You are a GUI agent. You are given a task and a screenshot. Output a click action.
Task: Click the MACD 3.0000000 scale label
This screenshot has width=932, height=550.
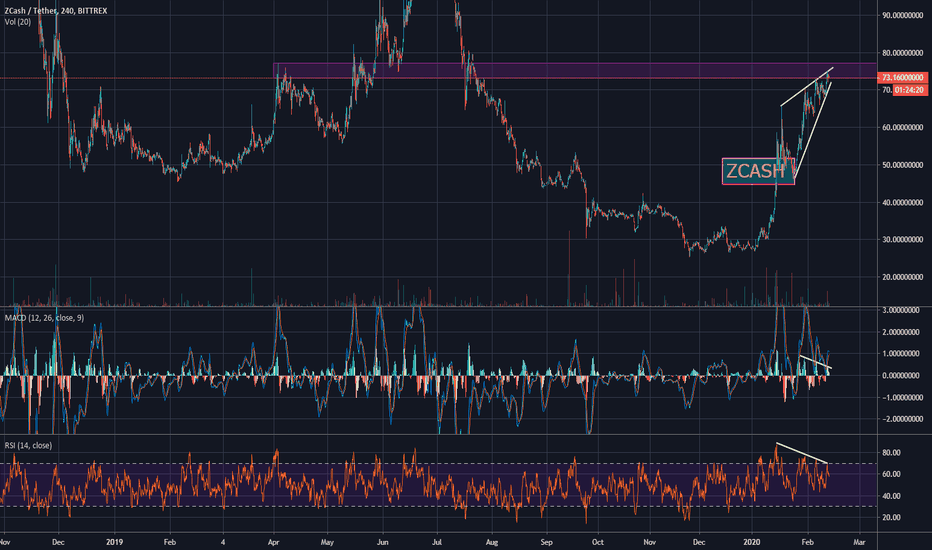pos(902,310)
